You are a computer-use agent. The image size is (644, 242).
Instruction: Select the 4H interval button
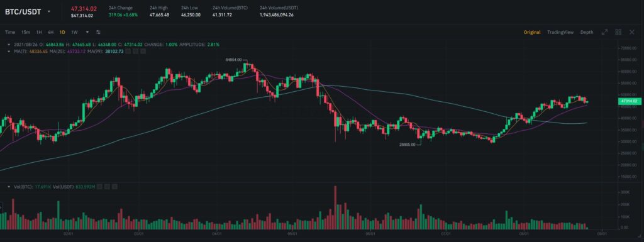[50, 32]
